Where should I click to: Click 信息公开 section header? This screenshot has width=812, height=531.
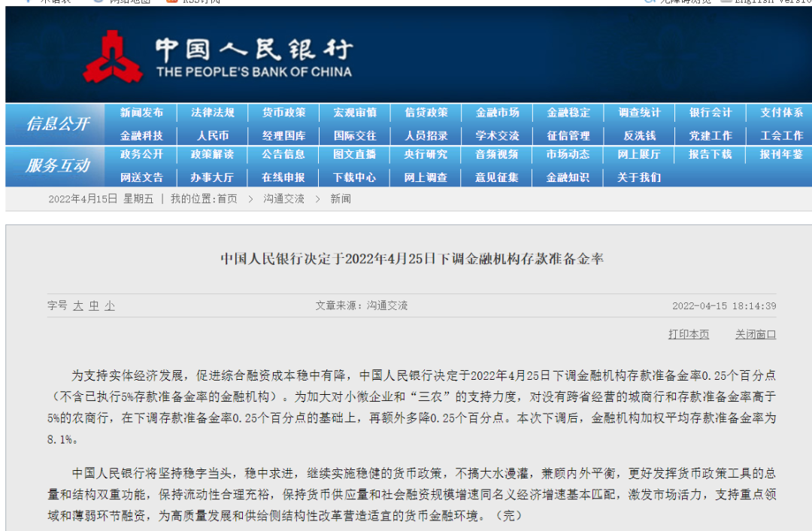coord(58,124)
